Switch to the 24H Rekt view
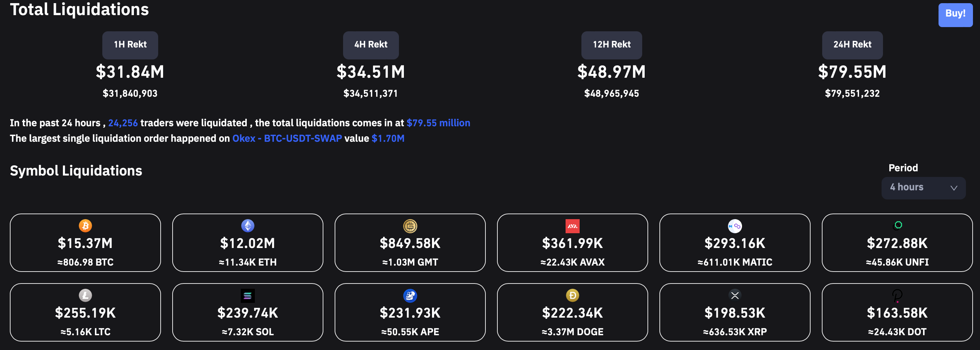The width and height of the screenshot is (980, 350). 852,45
